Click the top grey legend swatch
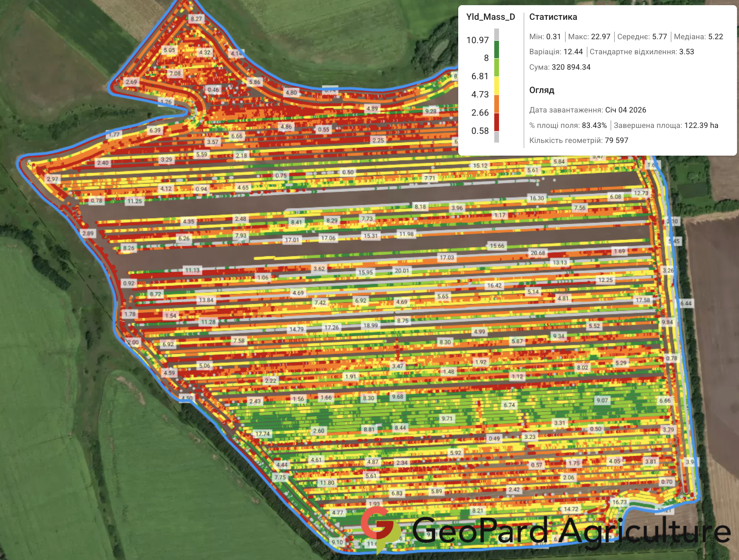 [496, 34]
